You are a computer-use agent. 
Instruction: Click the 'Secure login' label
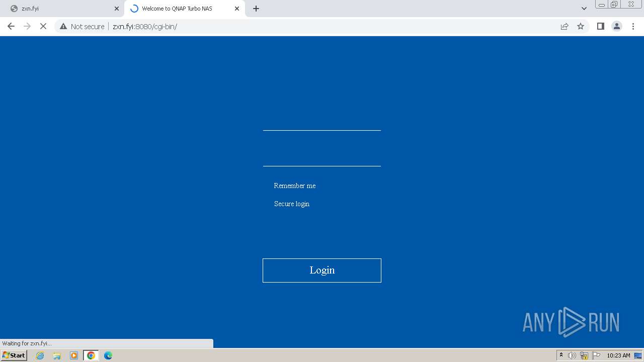292,204
